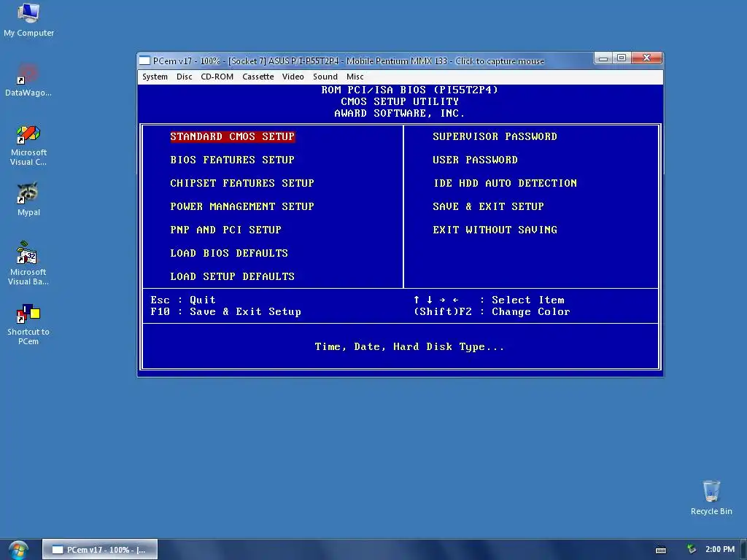This screenshot has height=560, width=747.
Task: Open the System menu in PCem
Action: point(155,77)
